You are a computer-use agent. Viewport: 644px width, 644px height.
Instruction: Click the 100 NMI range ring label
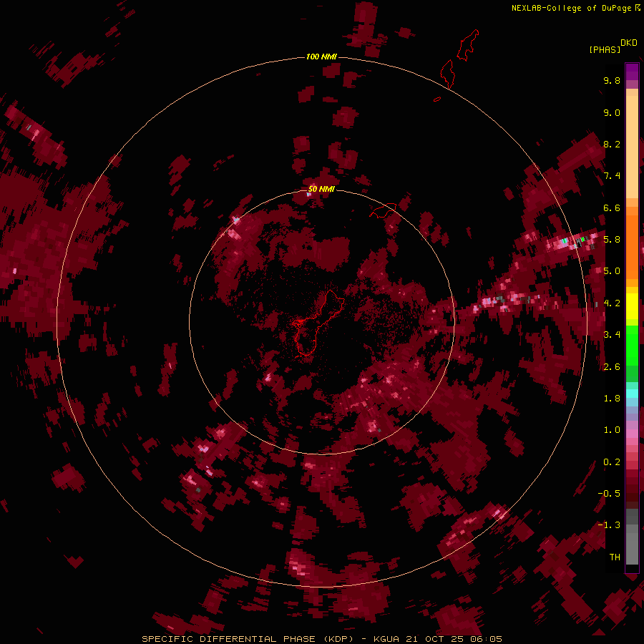click(321, 57)
